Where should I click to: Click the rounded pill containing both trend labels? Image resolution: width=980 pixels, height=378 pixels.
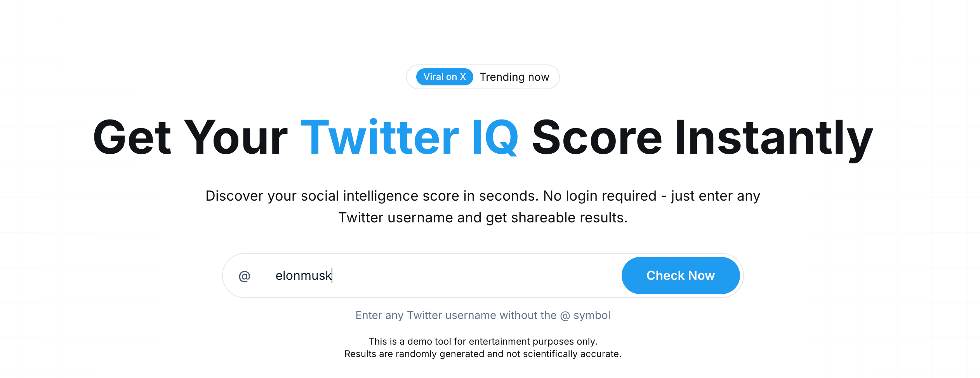483,76
